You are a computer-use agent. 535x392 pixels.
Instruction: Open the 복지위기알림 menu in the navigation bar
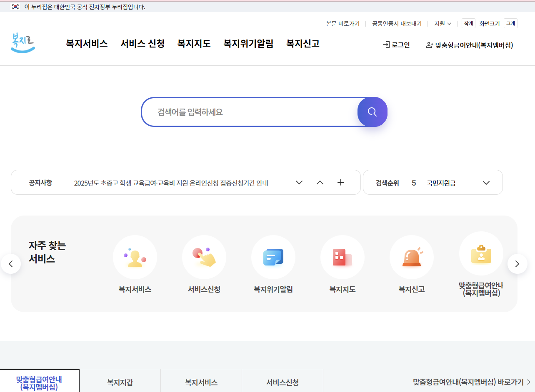(x=248, y=44)
